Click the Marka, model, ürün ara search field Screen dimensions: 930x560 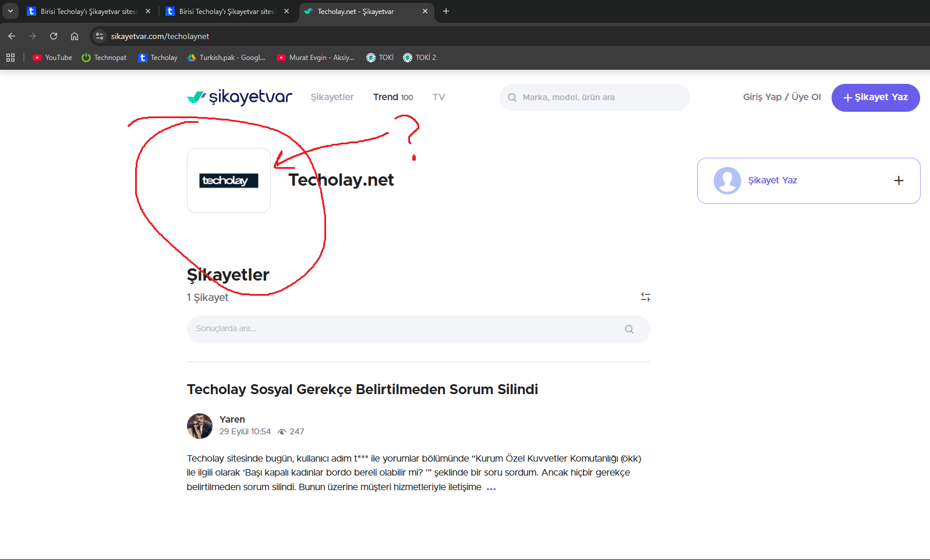[x=595, y=97]
